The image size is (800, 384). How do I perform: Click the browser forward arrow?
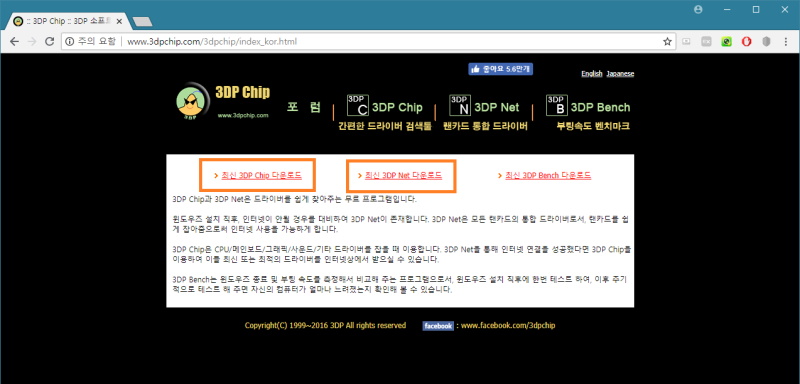32,42
